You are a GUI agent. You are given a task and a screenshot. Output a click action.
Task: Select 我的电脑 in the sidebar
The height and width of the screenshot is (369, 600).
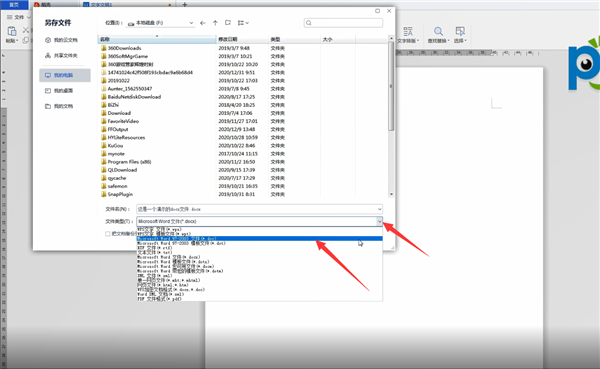(x=64, y=75)
